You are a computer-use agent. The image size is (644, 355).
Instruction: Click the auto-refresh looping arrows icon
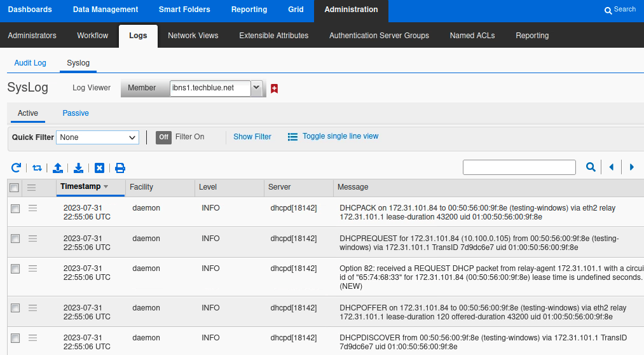pyautogui.click(x=37, y=168)
